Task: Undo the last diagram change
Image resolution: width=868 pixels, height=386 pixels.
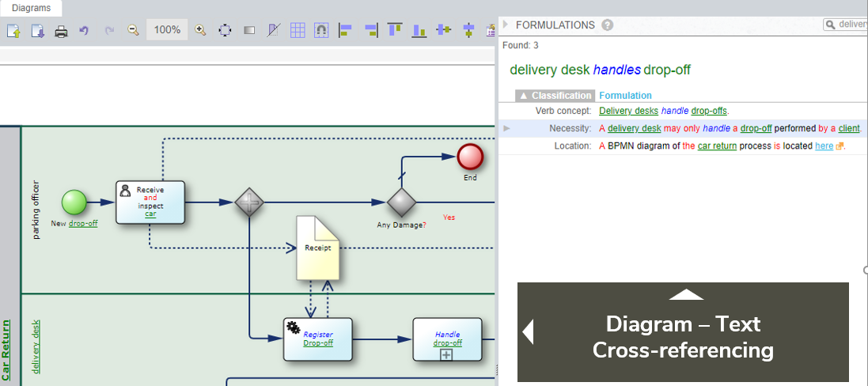Action: (84, 31)
